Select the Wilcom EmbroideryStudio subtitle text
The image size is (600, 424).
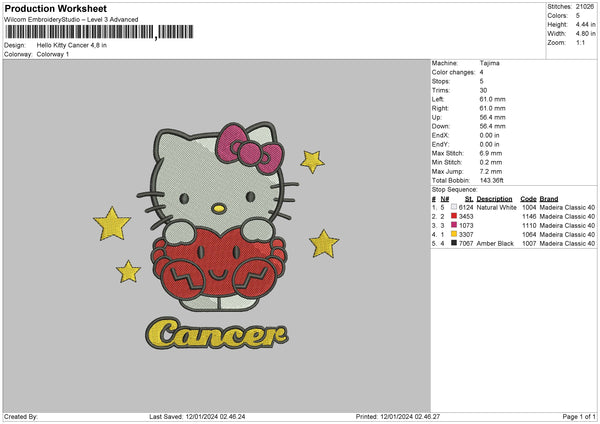pos(71,20)
